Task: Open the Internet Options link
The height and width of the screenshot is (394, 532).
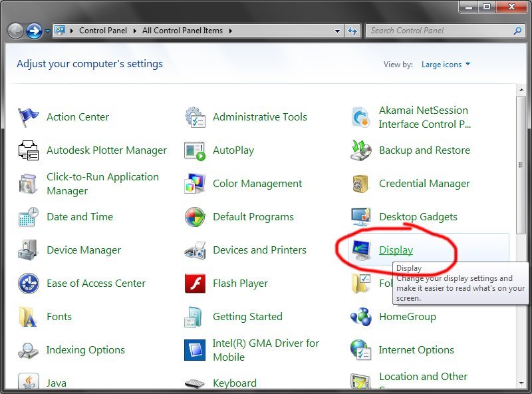Action: click(416, 350)
